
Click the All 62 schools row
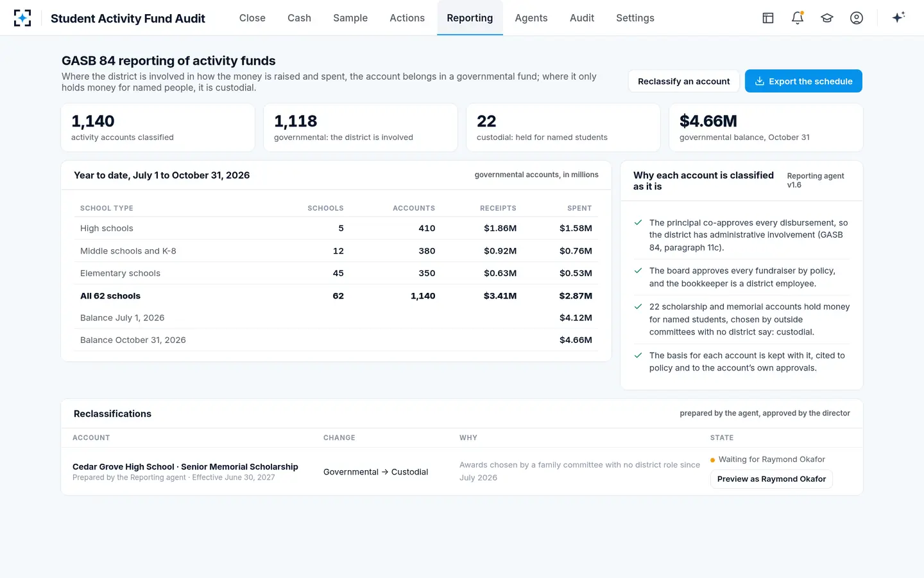coord(336,295)
